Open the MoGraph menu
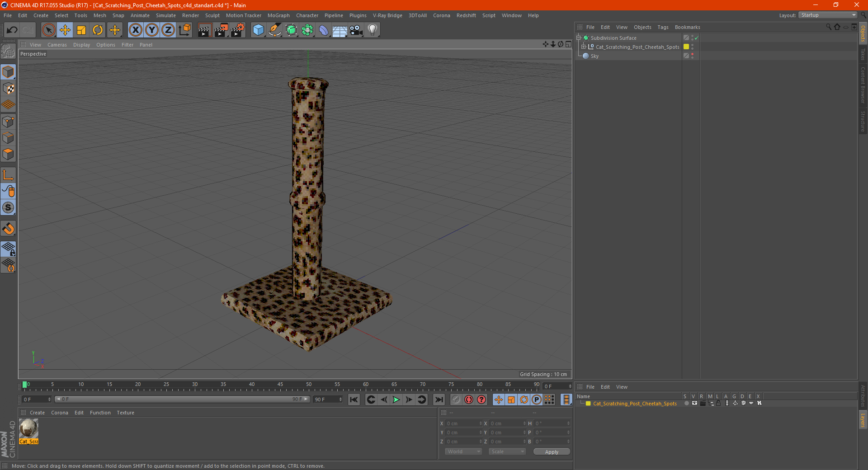Image resolution: width=868 pixels, height=470 pixels. tap(278, 15)
